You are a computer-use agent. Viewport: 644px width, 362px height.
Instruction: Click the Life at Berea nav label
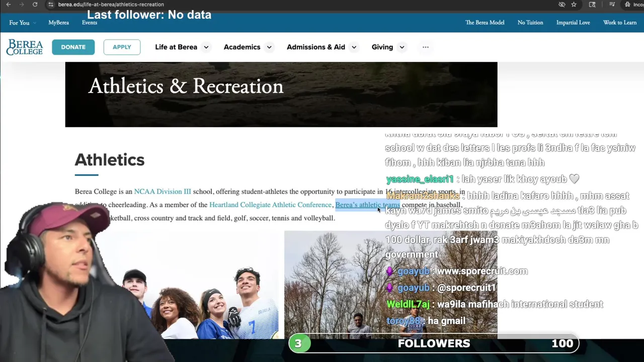[x=176, y=47]
